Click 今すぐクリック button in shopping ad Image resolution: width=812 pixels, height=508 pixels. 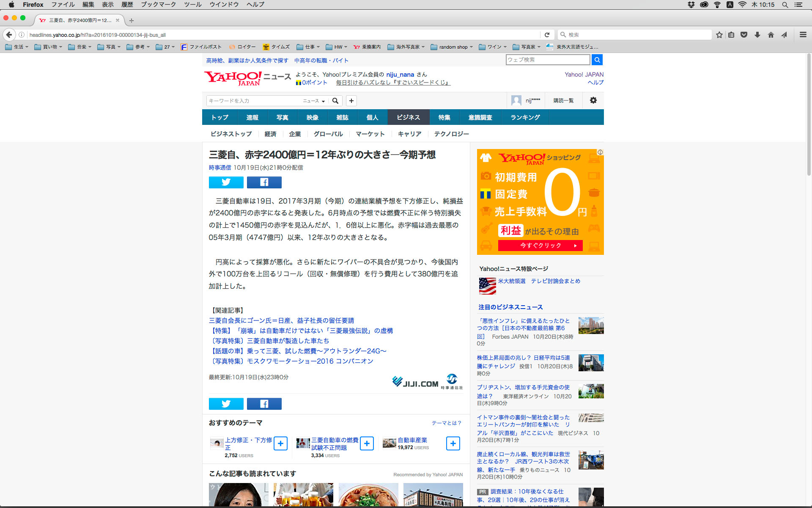point(540,246)
